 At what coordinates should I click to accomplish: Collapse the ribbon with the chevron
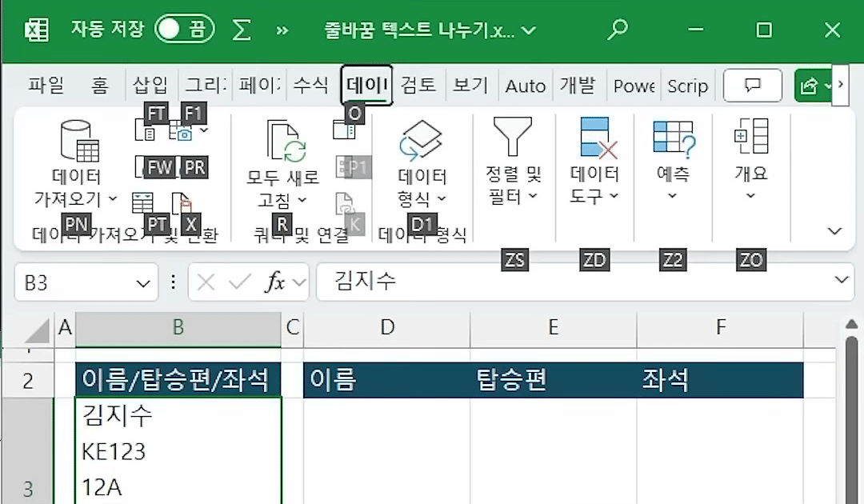pyautogui.click(x=834, y=231)
